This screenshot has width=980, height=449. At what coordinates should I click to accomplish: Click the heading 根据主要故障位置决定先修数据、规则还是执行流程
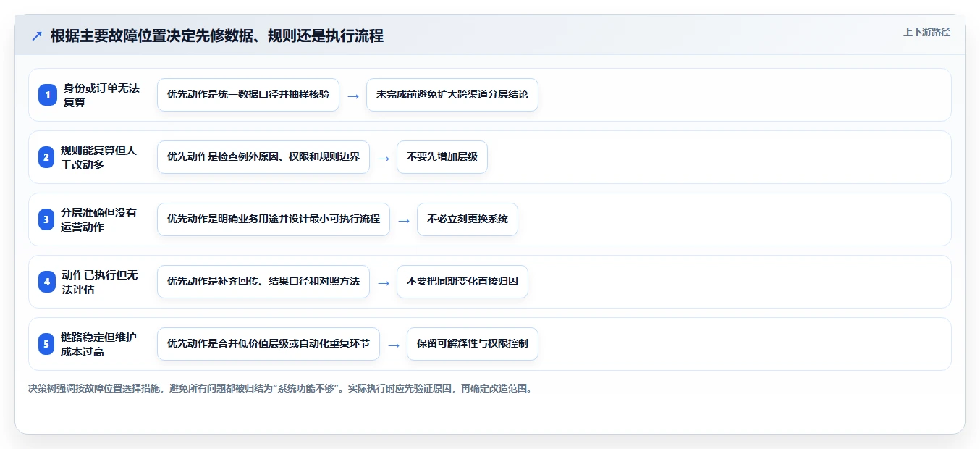point(216,35)
